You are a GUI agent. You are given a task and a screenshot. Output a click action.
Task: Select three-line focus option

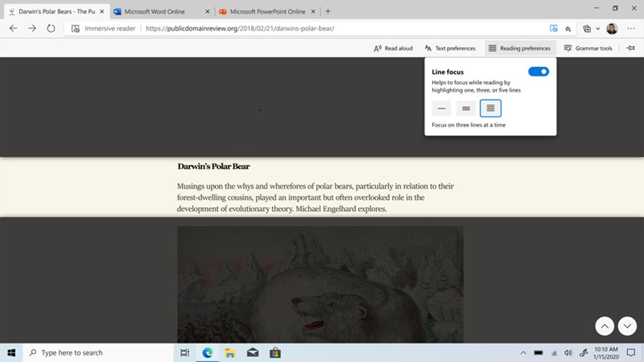[x=466, y=108]
